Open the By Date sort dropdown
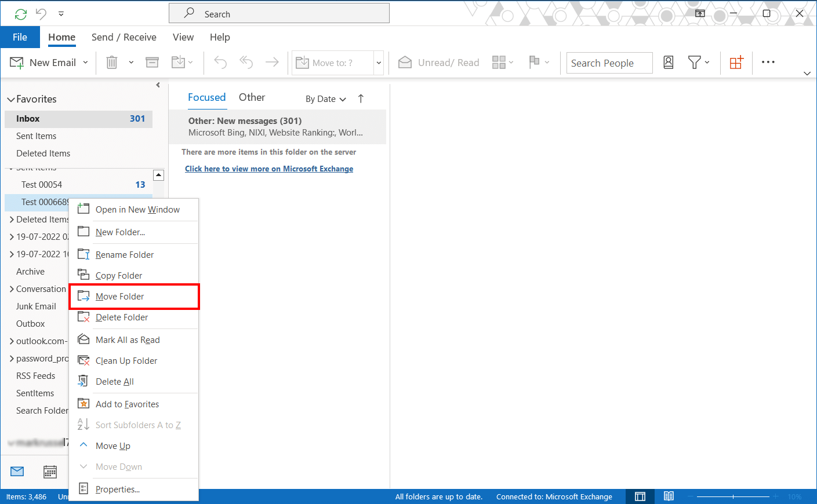This screenshot has height=504, width=817. coord(325,99)
